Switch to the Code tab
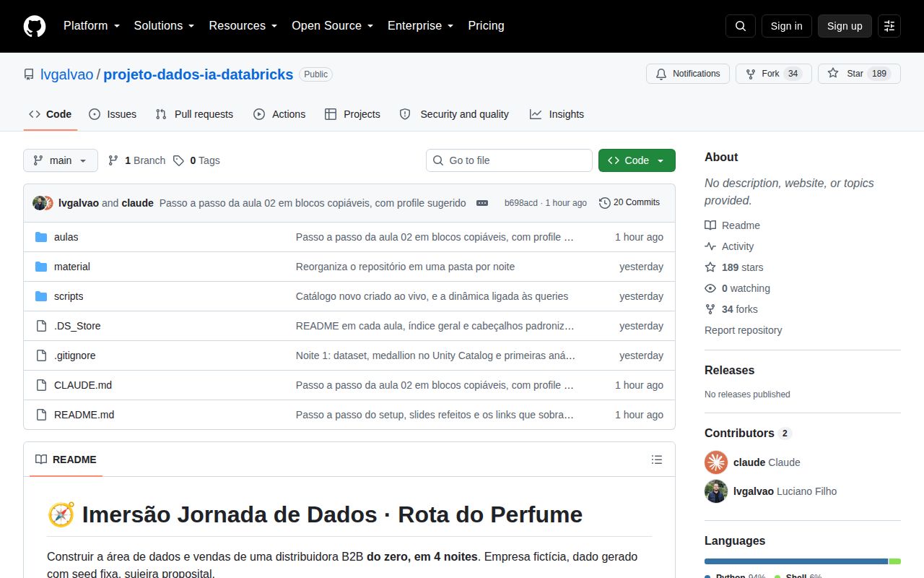924x578 pixels. click(x=51, y=114)
